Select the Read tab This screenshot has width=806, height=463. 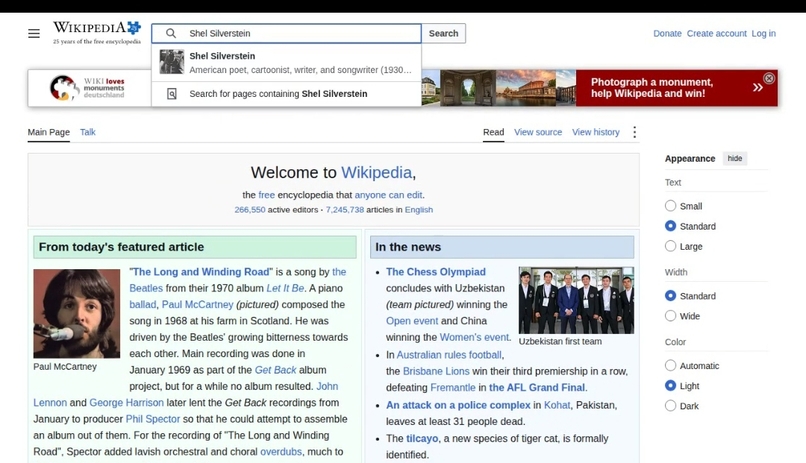[x=493, y=132]
